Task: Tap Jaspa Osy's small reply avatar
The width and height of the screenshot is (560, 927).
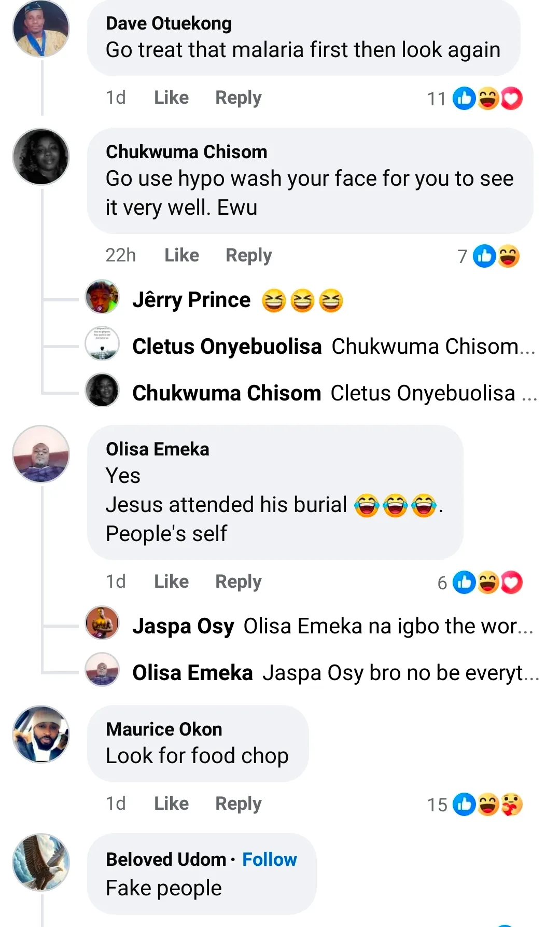Action: 102,623
